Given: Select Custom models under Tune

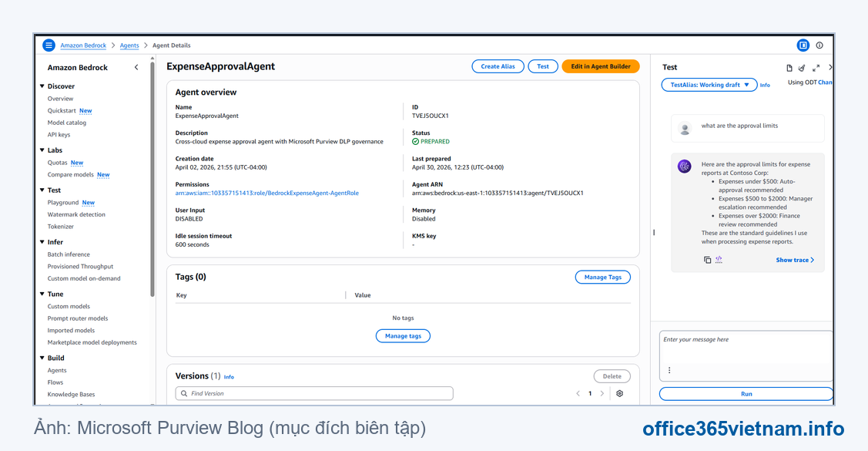Looking at the screenshot, I should 69,306.
